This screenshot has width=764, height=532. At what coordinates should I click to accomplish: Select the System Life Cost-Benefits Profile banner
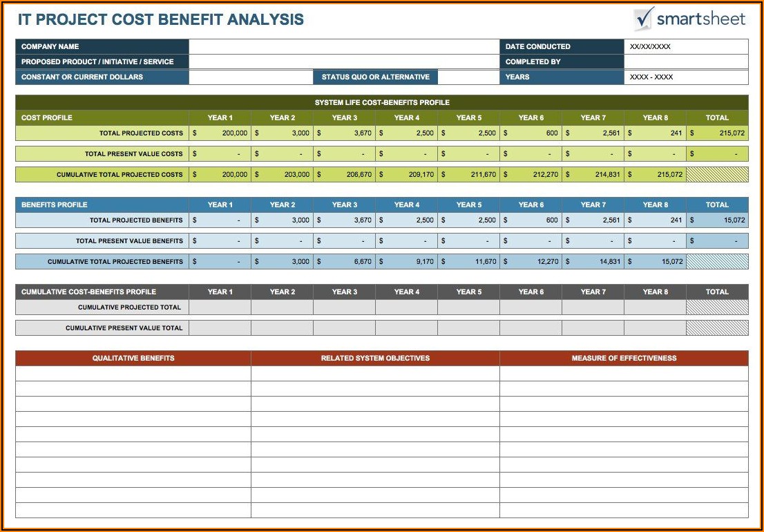click(x=381, y=102)
